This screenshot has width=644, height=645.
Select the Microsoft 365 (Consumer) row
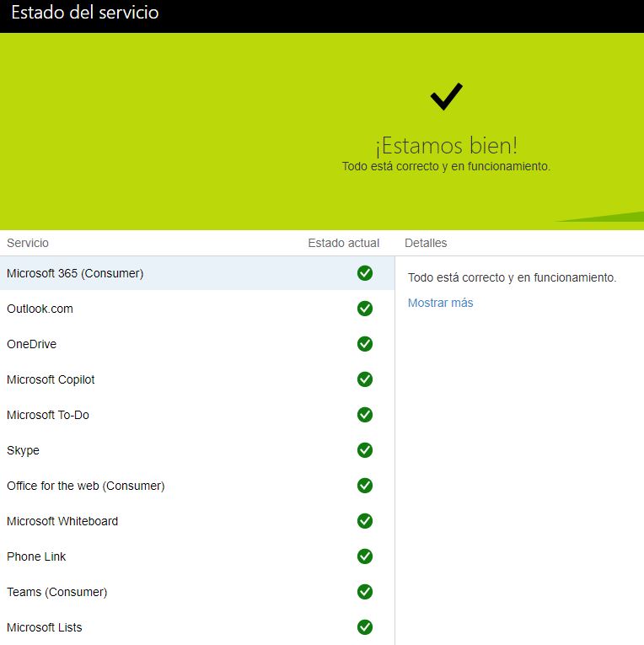pyautogui.click(x=197, y=273)
